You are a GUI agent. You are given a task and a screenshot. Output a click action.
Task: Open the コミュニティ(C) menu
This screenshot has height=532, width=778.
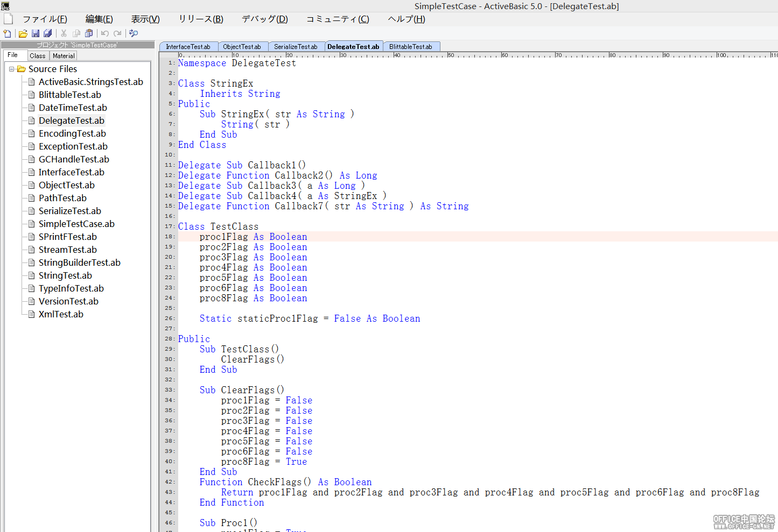click(338, 19)
